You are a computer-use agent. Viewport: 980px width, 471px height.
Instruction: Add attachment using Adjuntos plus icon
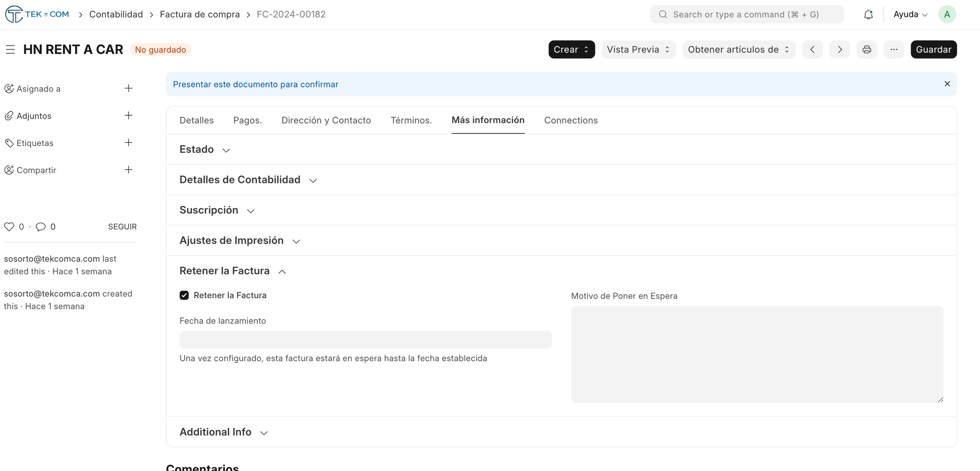[x=128, y=116]
